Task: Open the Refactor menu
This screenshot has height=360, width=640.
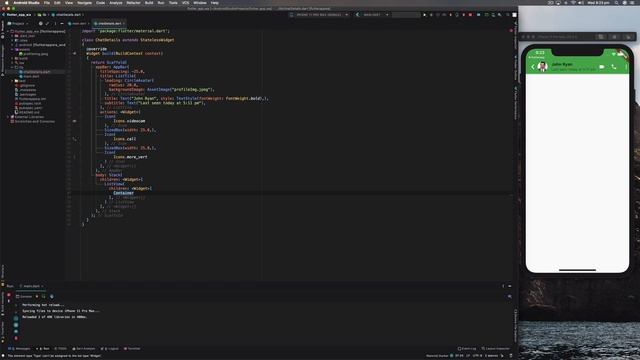Action: [133, 2]
